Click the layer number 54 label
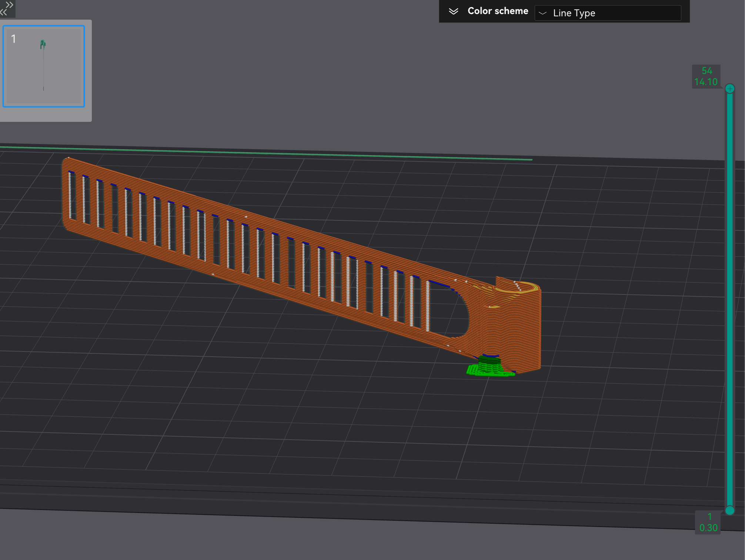Screen dimensions: 745x560 [x=706, y=70]
